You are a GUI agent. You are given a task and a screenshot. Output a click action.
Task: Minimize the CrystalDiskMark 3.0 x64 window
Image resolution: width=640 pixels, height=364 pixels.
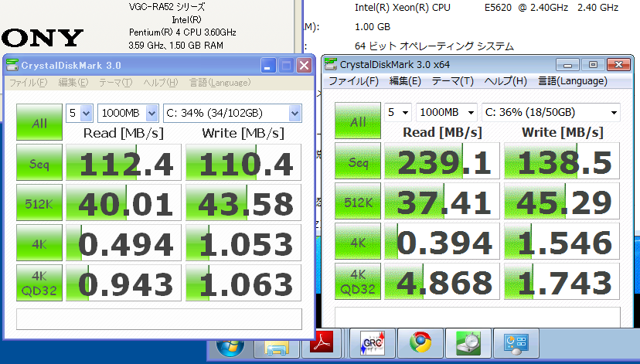coord(567,64)
